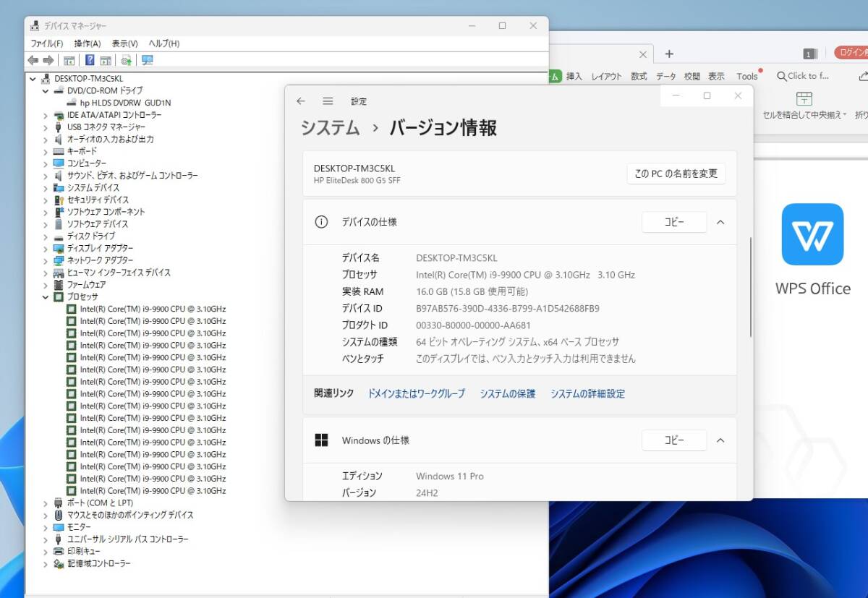Click the speaker icon beside オーディオの入力および出力
The width and height of the screenshot is (868, 598).
coord(59,139)
